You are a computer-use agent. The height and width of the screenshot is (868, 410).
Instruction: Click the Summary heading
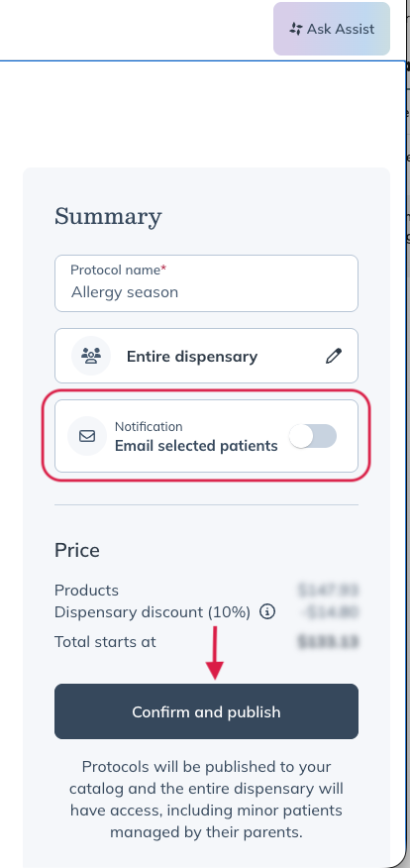point(108,216)
